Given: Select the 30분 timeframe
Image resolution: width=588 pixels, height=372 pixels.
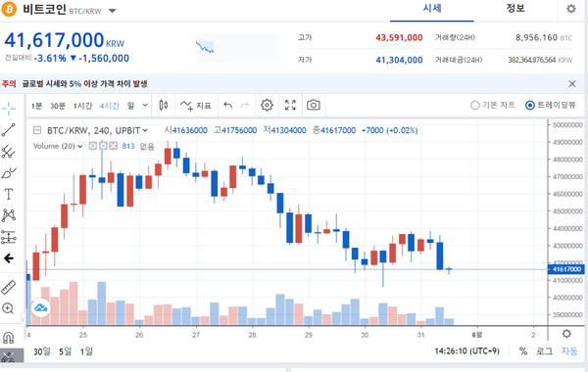Looking at the screenshot, I should (58, 106).
